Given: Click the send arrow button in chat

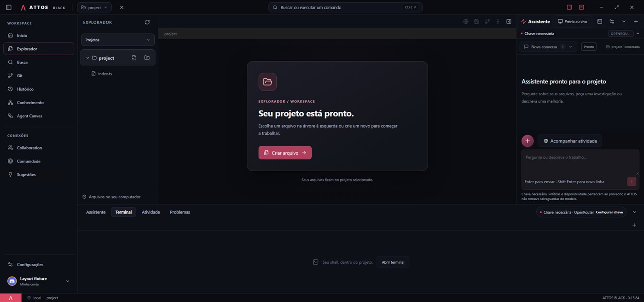Looking at the screenshot, I should [x=632, y=182].
